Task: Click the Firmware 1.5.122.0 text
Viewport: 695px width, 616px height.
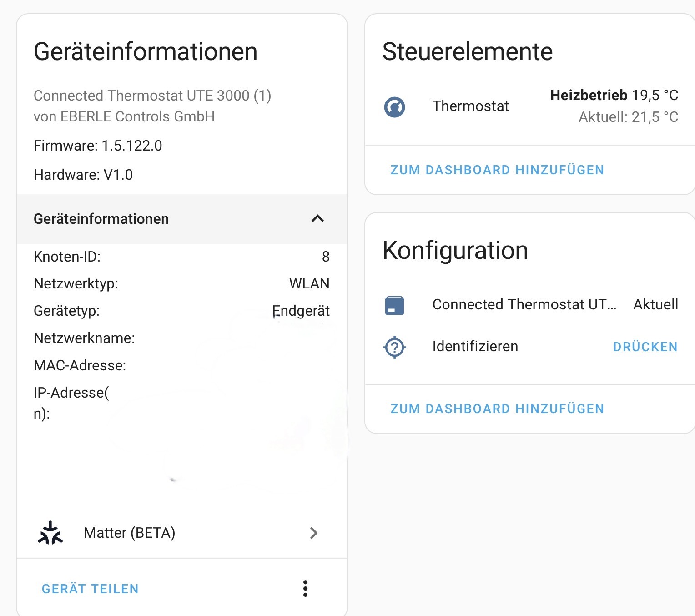Action: 98,146
